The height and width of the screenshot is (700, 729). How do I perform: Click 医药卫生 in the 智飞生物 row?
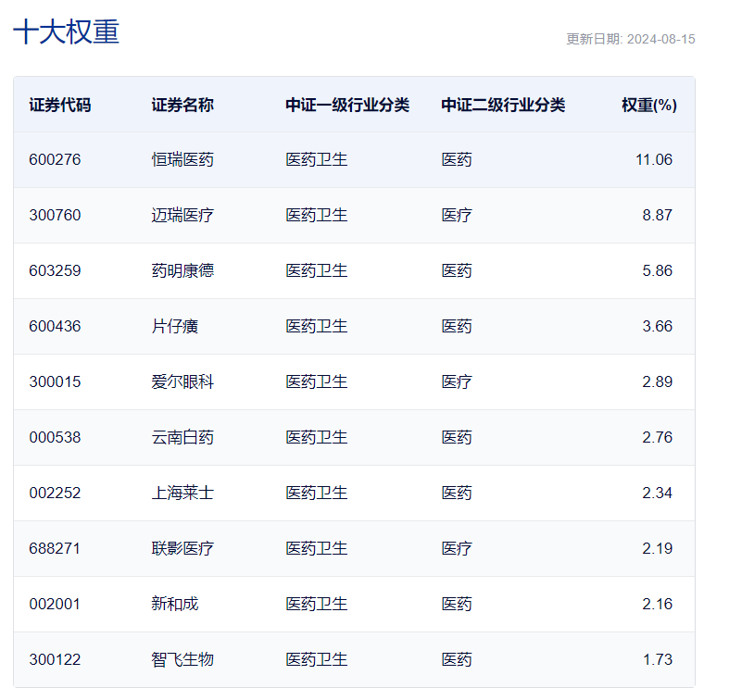tap(317, 659)
